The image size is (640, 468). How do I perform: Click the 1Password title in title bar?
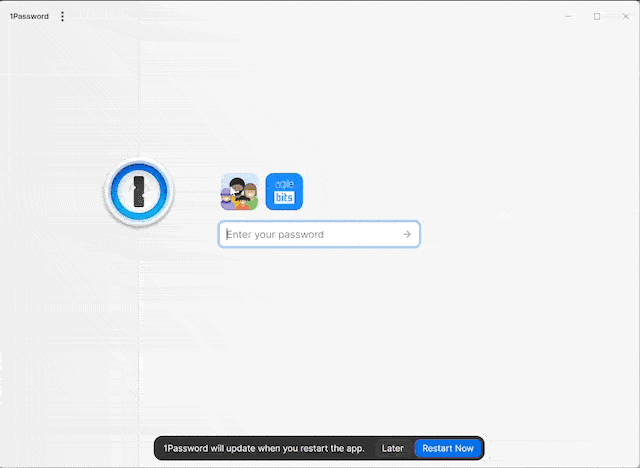pos(29,16)
